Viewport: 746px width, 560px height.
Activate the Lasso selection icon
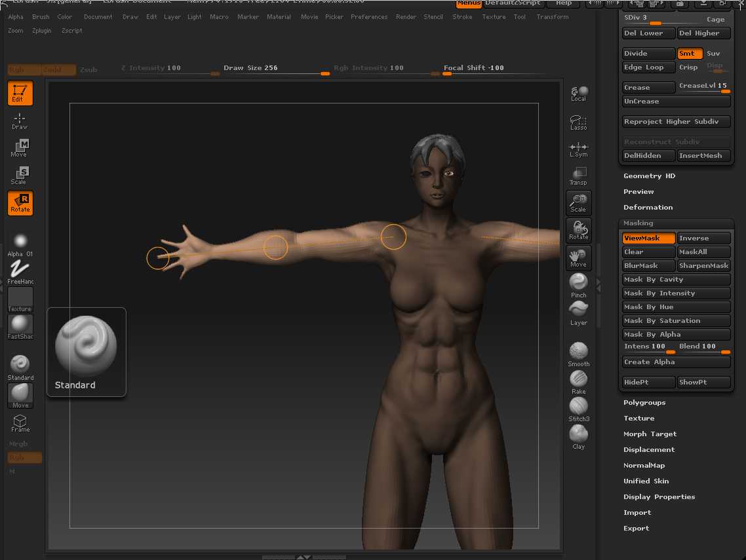point(578,122)
